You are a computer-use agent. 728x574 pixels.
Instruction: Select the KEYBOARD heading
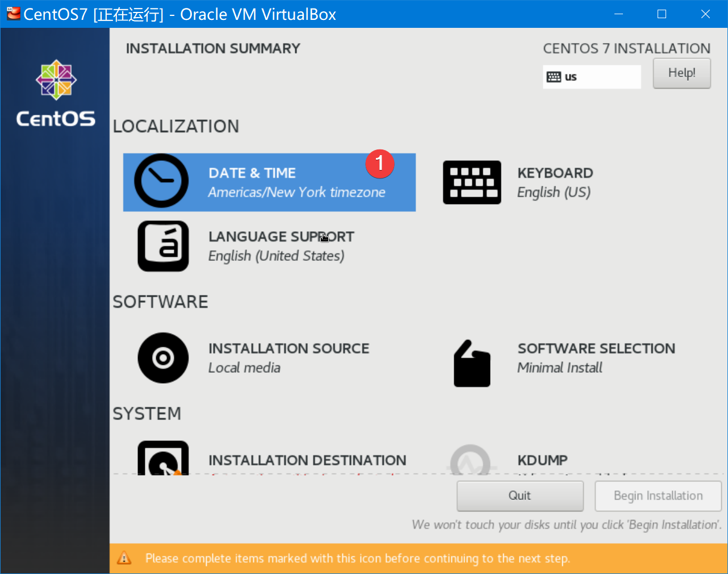[555, 173]
